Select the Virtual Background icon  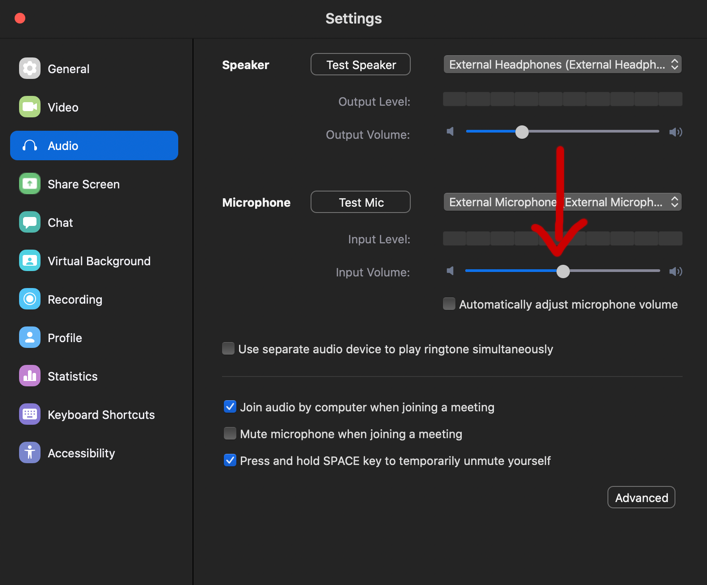[x=30, y=261]
